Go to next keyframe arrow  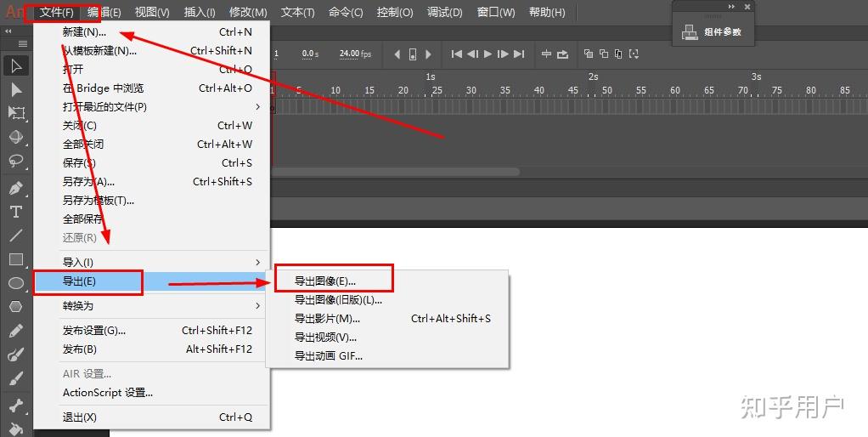coord(428,54)
